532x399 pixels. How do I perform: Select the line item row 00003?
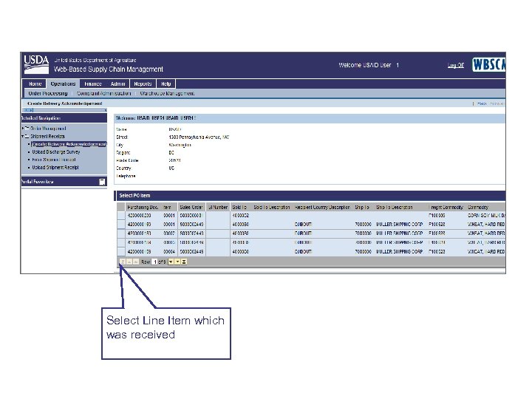coord(121,242)
